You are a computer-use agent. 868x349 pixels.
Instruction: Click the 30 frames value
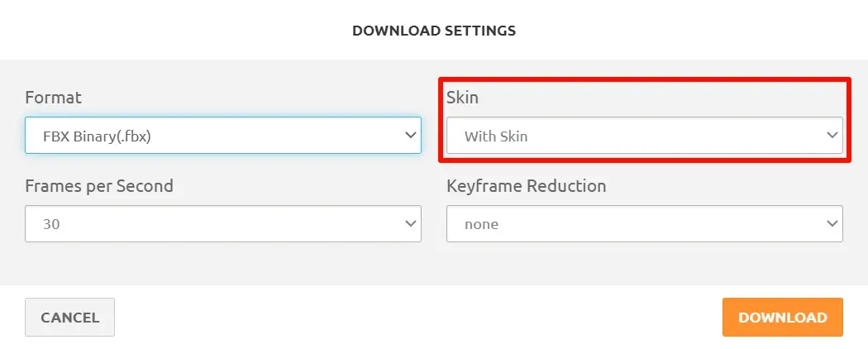tap(51, 224)
